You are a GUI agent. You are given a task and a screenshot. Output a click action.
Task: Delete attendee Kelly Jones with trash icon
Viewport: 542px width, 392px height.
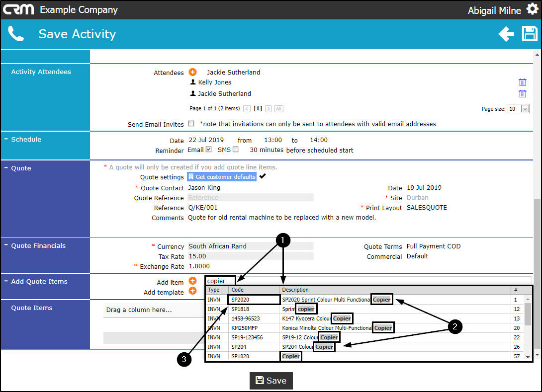click(522, 82)
